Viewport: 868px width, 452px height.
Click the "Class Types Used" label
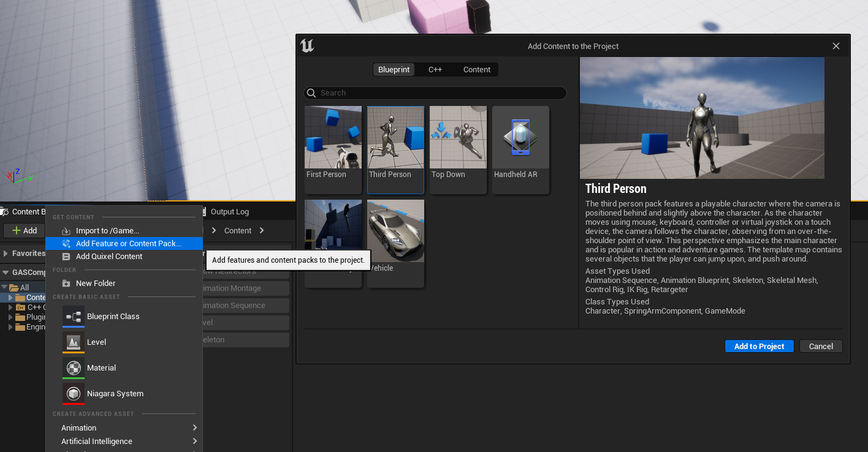617,302
